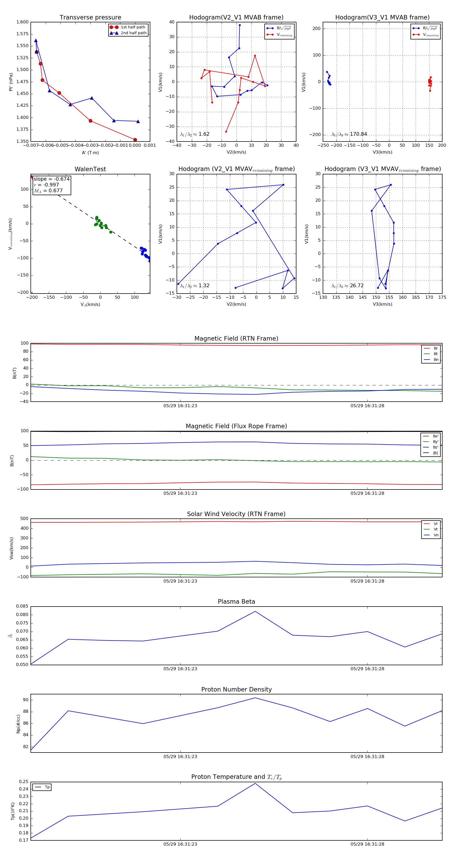Click the 'slope = -0.674' annotation
The height and width of the screenshot is (868, 473).
pos(52,179)
